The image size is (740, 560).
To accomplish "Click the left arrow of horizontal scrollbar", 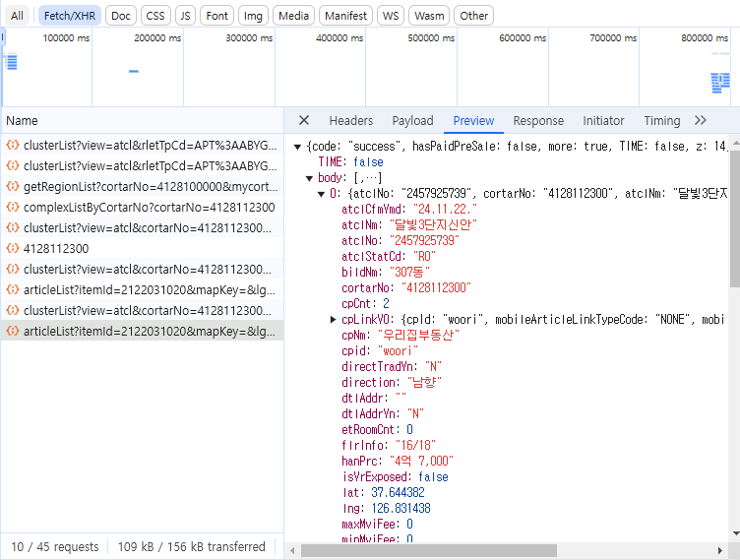I will (292, 550).
